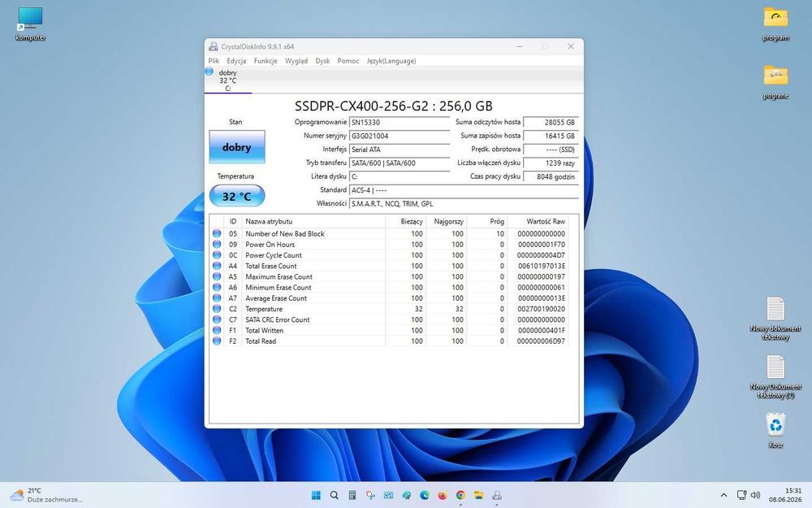Click the Próg column header
812x508 pixels.
(486, 221)
